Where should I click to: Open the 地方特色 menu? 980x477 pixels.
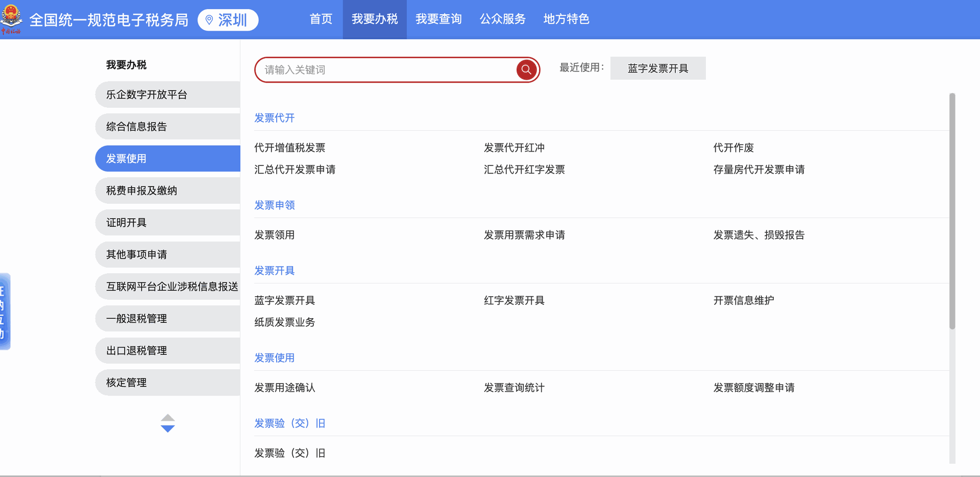click(566, 19)
